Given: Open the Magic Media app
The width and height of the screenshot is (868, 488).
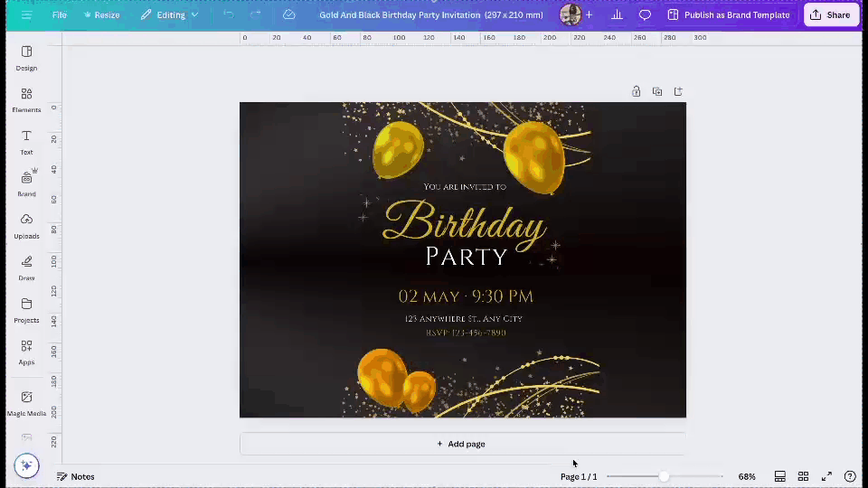Looking at the screenshot, I should point(26,403).
